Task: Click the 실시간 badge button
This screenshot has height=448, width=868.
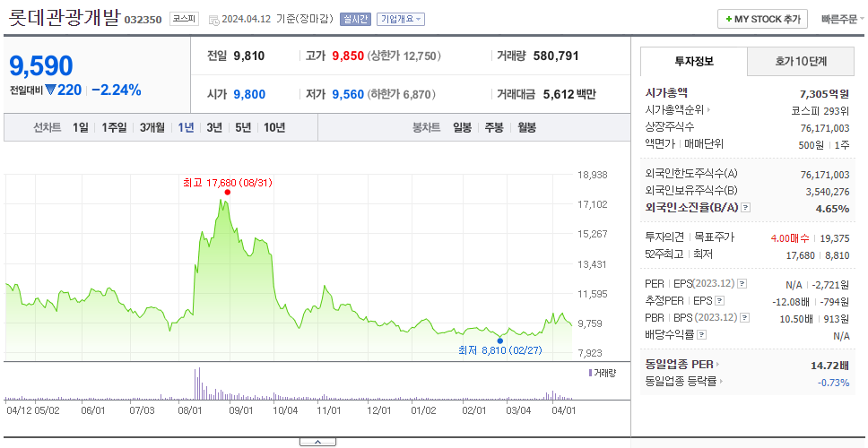Action: tap(355, 20)
